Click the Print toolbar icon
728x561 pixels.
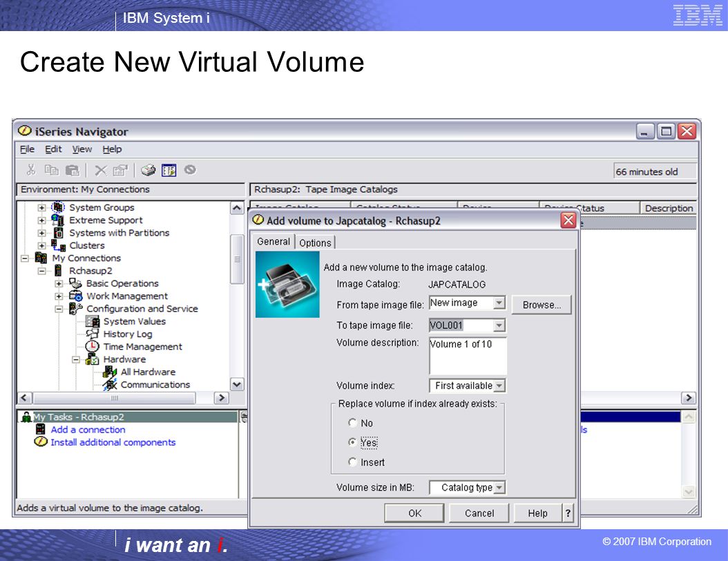[148, 171]
